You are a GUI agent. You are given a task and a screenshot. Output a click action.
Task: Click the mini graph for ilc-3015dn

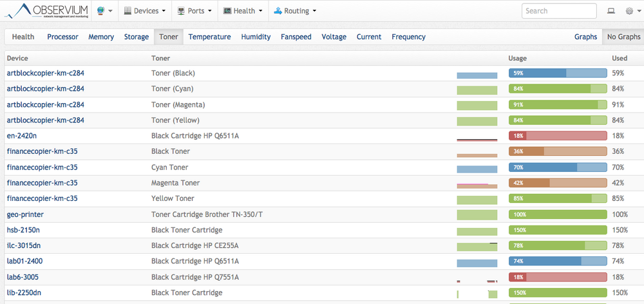click(x=477, y=247)
